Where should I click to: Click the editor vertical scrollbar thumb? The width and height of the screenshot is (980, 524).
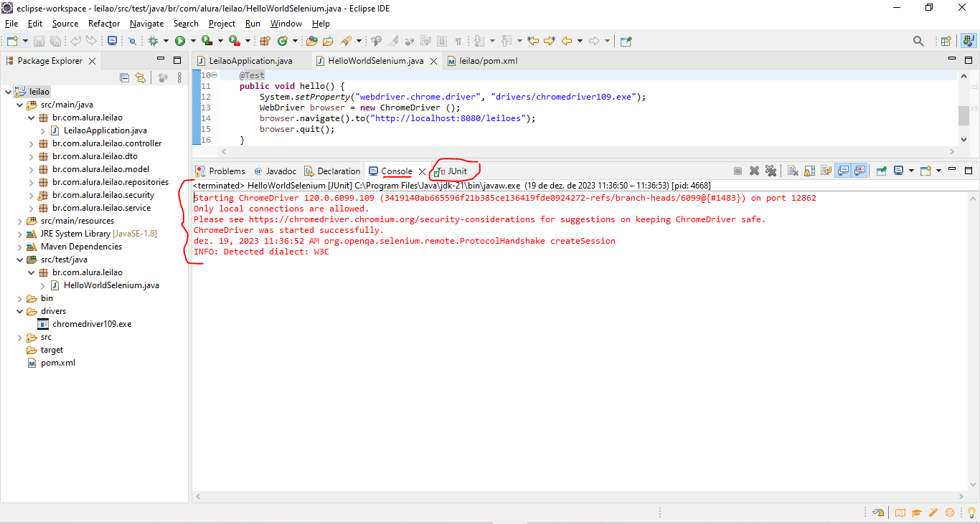[963, 115]
